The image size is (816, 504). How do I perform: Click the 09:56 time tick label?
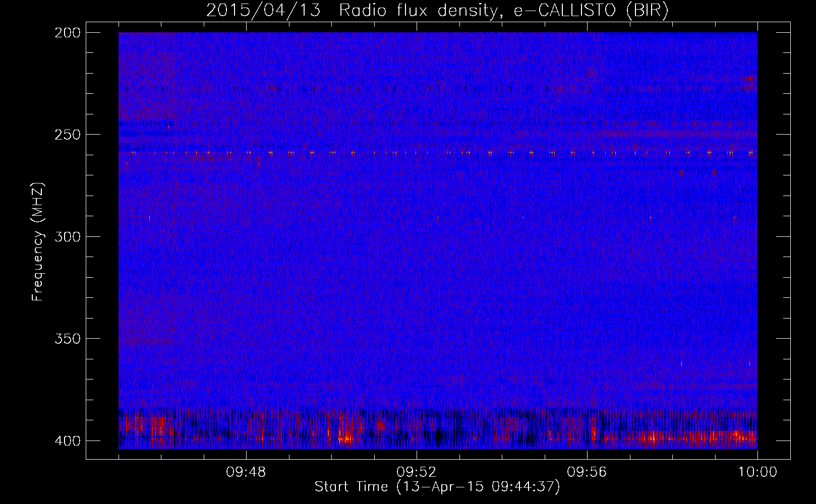click(587, 472)
